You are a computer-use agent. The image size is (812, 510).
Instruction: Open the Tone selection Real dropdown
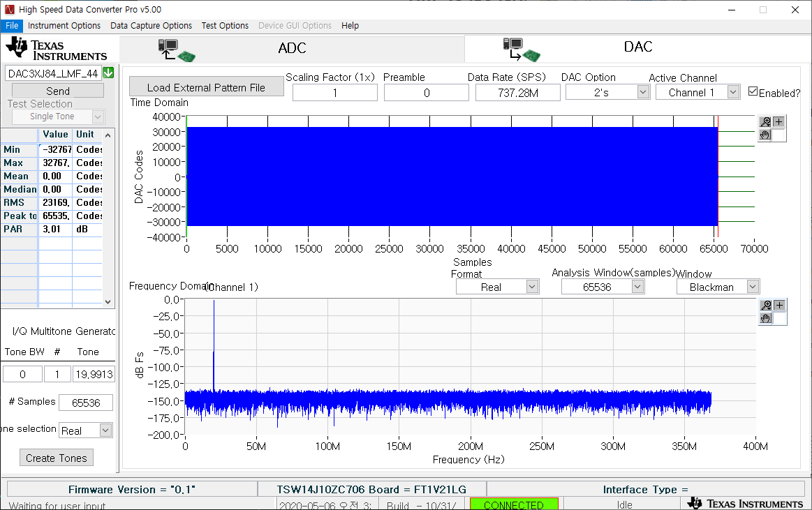point(105,430)
